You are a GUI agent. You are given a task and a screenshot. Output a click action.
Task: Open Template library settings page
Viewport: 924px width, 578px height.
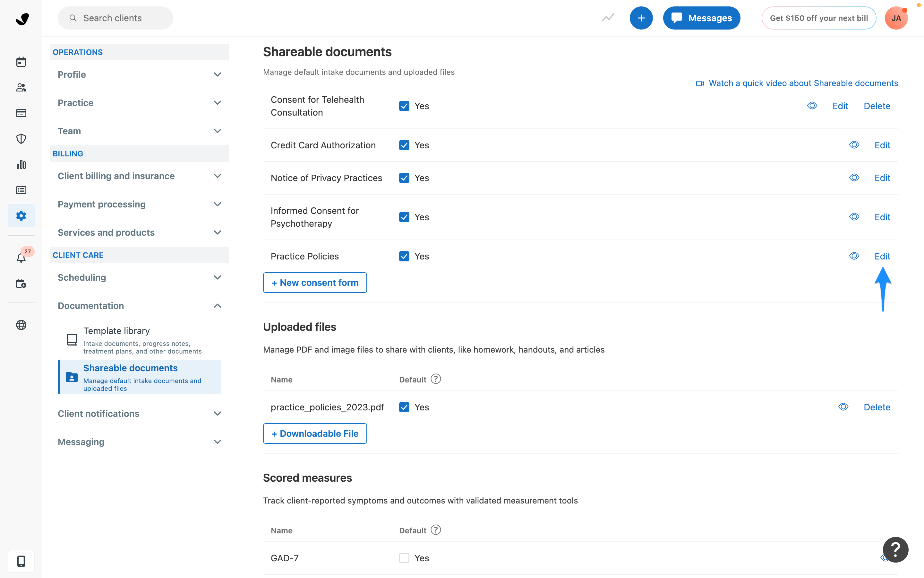(139, 340)
